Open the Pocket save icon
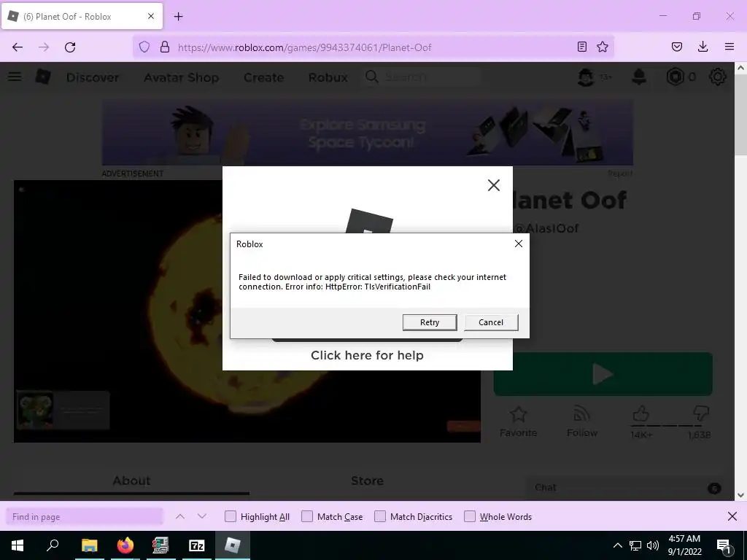The width and height of the screenshot is (747, 560). (x=676, y=47)
